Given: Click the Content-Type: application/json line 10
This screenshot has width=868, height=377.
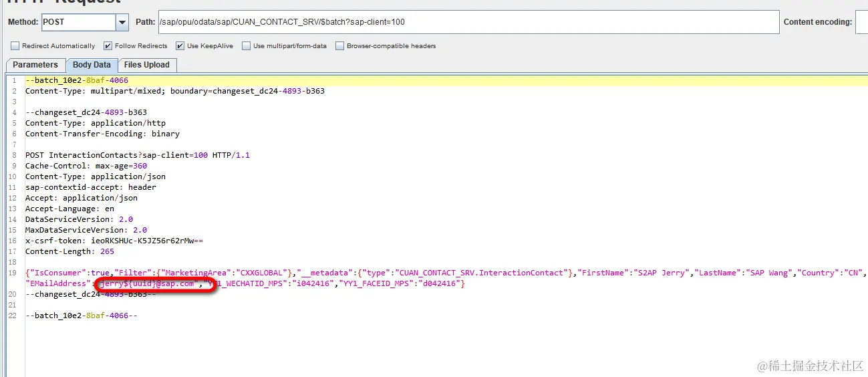Looking at the screenshot, I should (x=96, y=176).
